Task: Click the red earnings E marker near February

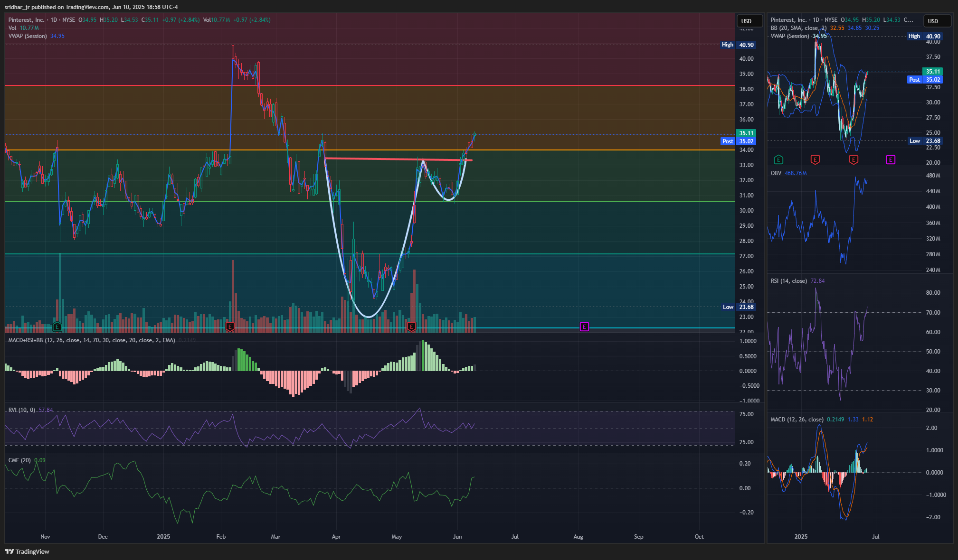Action: 230,327
